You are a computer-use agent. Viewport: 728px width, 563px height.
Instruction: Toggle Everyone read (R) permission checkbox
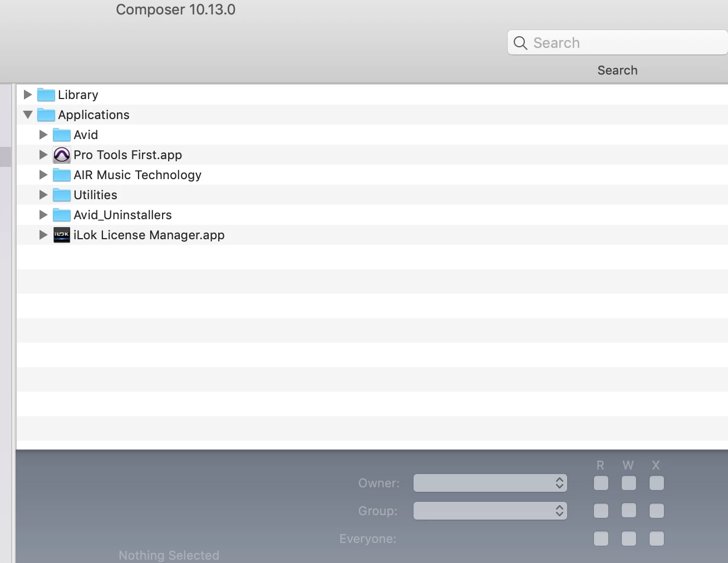point(601,539)
